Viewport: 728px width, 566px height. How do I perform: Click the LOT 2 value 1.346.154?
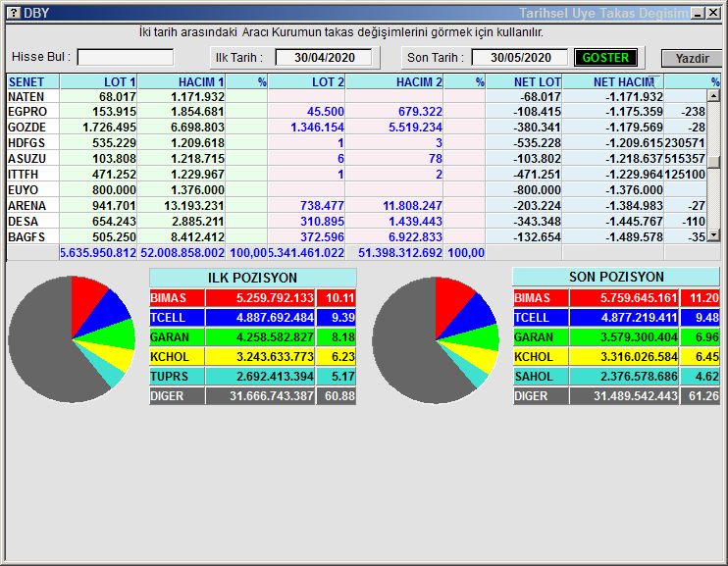click(x=317, y=128)
